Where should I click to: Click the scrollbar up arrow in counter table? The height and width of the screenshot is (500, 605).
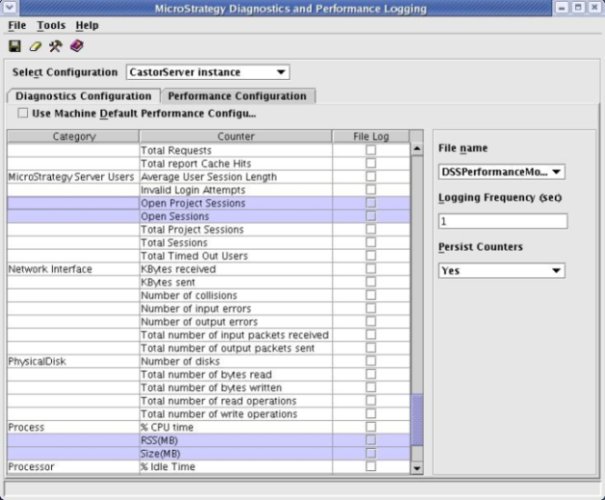[x=417, y=150]
